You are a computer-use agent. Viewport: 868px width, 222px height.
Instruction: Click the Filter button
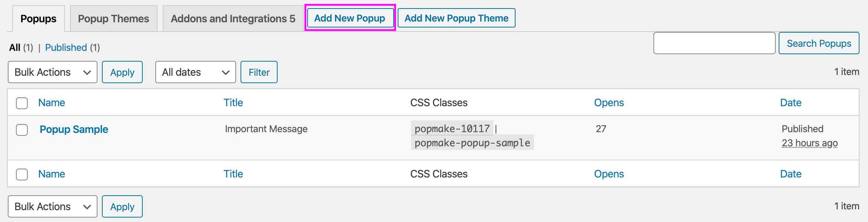pos(259,72)
